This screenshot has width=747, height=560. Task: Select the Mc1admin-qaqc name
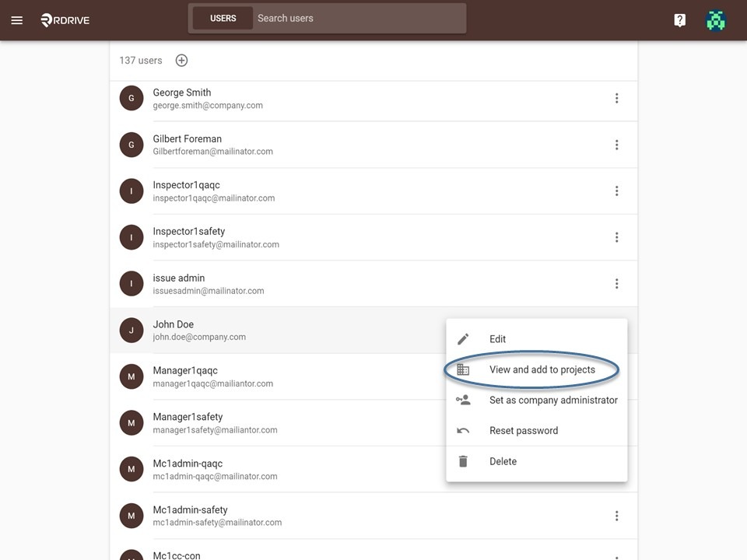coord(188,464)
